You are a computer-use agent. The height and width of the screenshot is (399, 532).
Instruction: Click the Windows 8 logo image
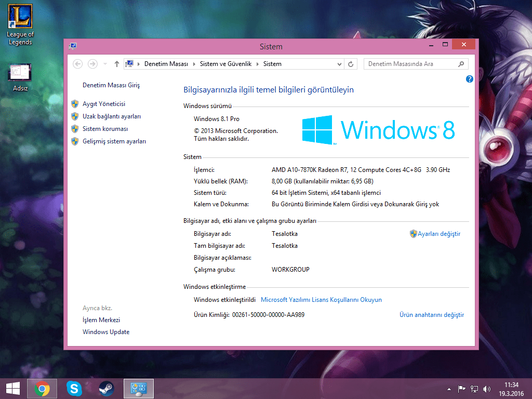click(378, 130)
